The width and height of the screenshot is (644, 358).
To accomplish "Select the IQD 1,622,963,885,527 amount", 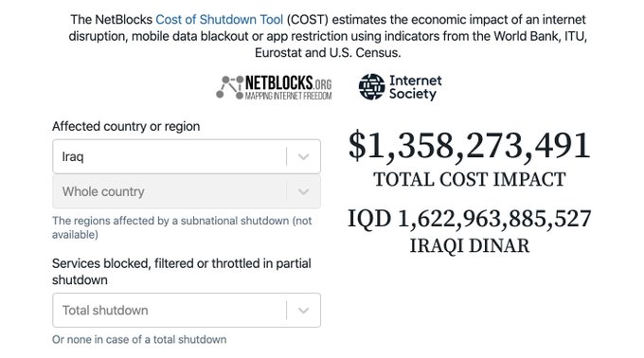I will coord(470,219).
